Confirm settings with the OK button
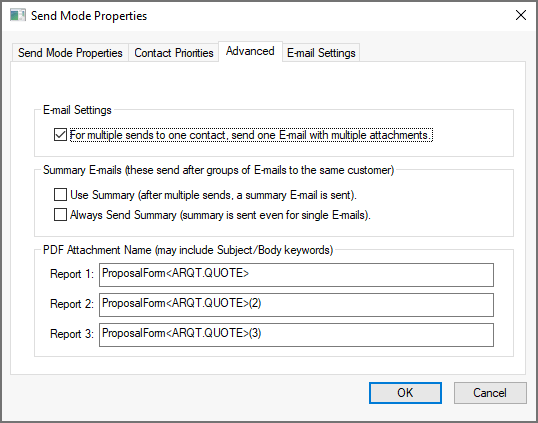538x423 pixels. (405, 393)
